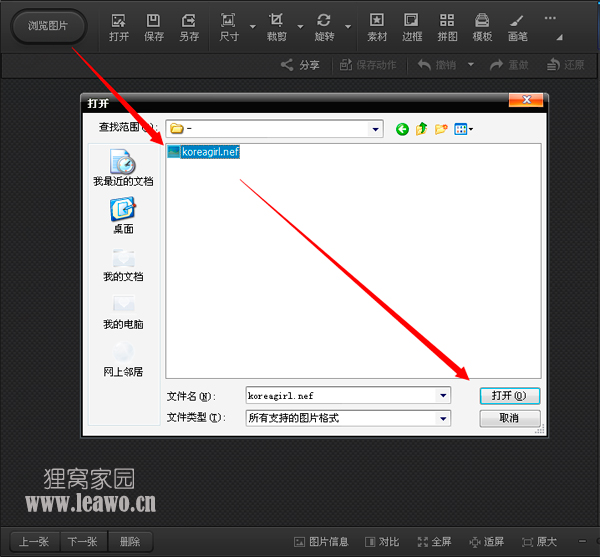600x557 pixels.
Task: Select 原大 original size view
Action: point(539,542)
